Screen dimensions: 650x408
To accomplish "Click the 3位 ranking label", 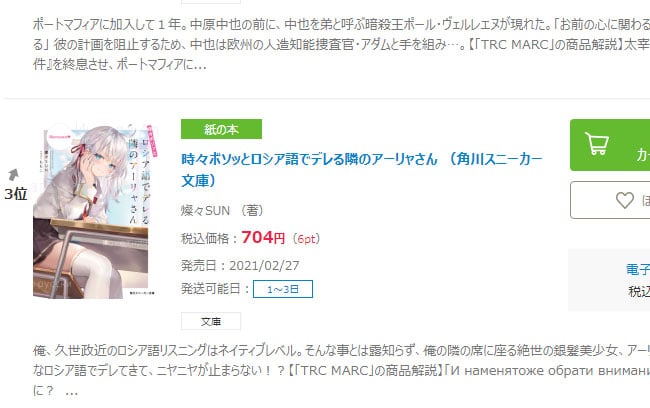I will pos(16,194).
